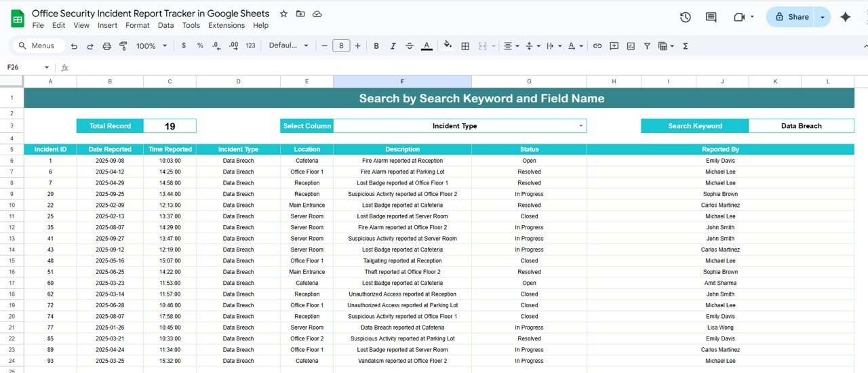The width and height of the screenshot is (868, 373).
Task: Open version history clock icon
Action: pos(685,17)
